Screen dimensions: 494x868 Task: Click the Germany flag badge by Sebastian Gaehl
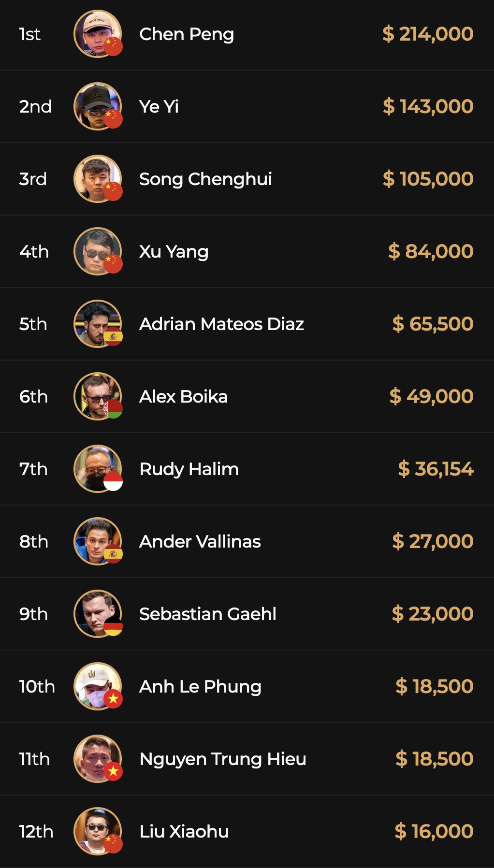pos(113,626)
